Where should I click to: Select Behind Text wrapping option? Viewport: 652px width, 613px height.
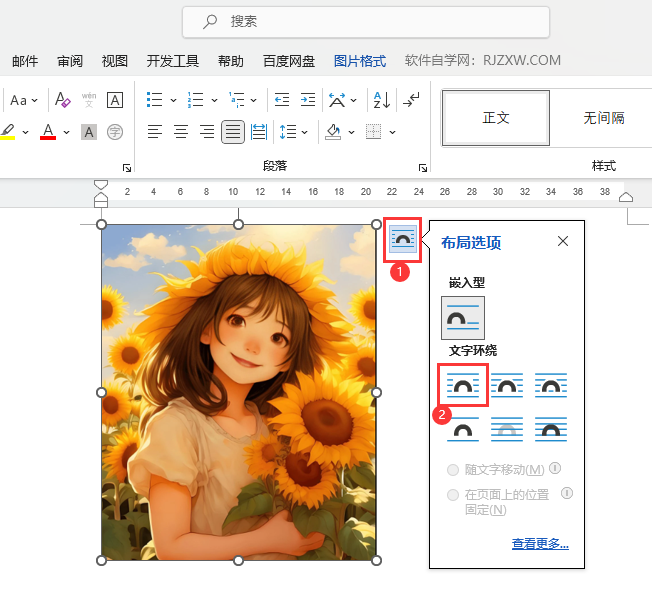click(x=506, y=429)
